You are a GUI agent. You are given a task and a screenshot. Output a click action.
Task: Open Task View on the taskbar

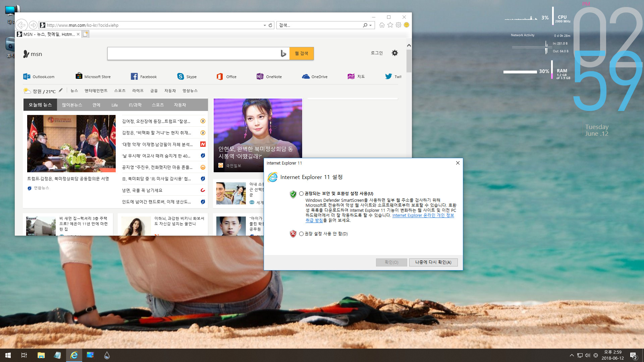24,355
